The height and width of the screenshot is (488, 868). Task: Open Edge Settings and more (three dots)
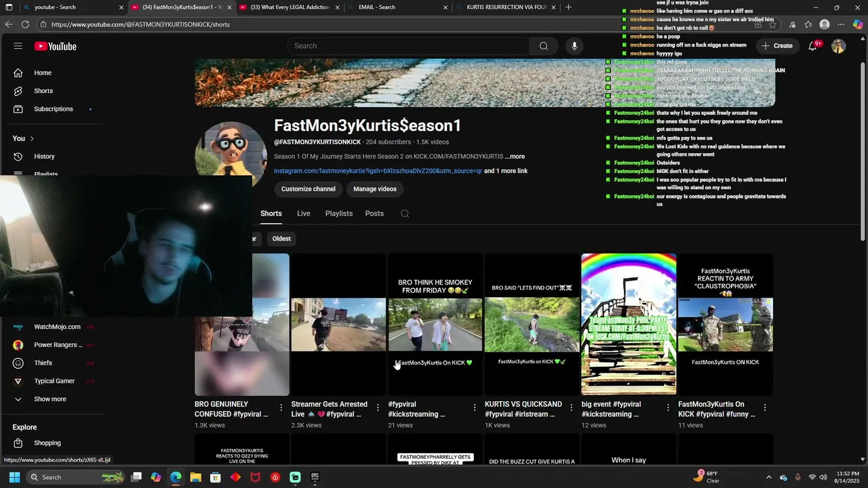(841, 24)
